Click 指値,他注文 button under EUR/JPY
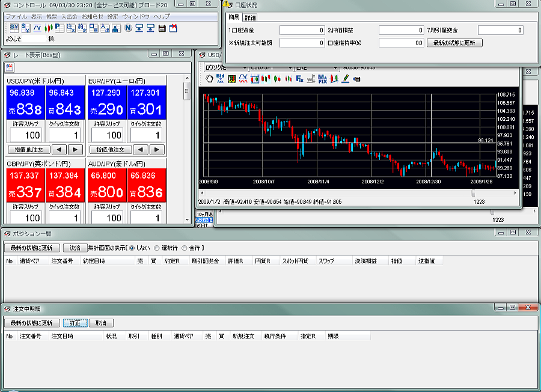The image size is (541, 392). click(x=111, y=150)
